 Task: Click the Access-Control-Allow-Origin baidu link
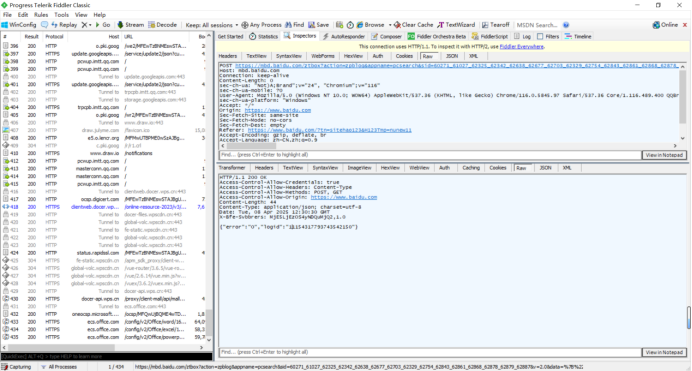[344, 198]
